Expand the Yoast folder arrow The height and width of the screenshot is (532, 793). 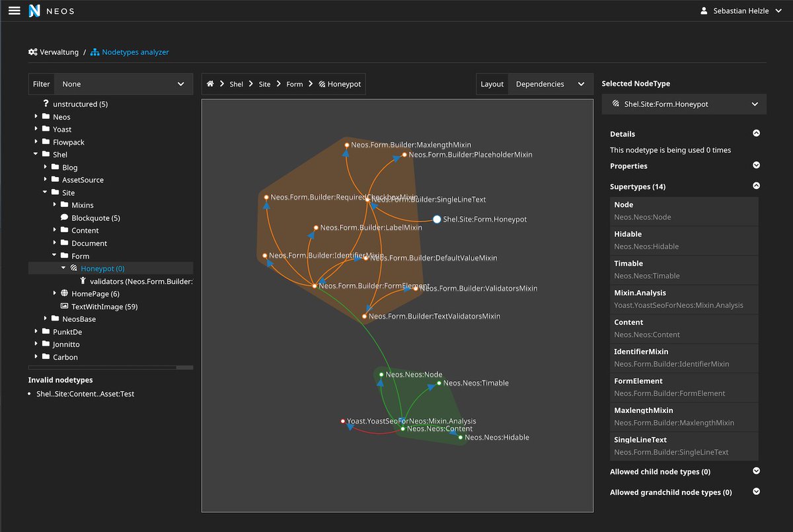tap(36, 130)
